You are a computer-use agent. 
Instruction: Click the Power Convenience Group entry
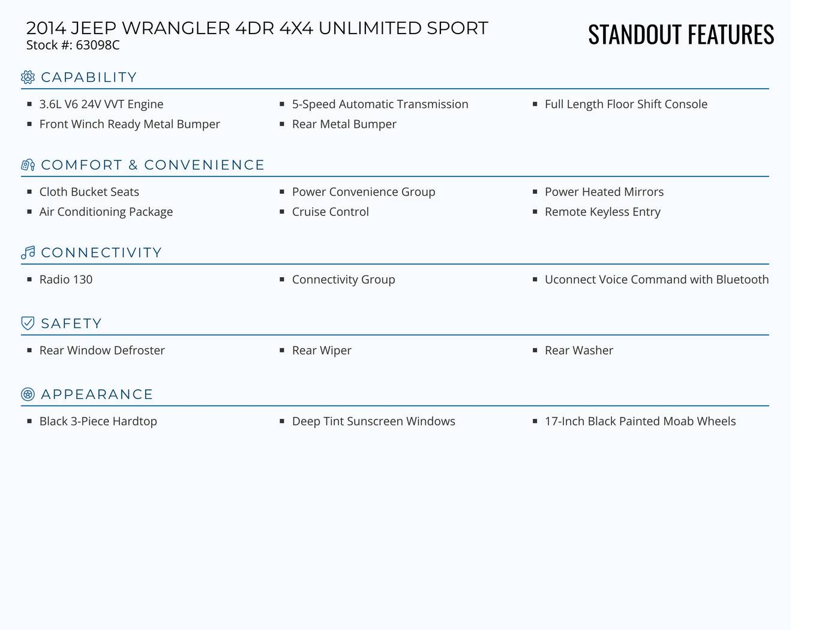pyautogui.click(x=364, y=192)
